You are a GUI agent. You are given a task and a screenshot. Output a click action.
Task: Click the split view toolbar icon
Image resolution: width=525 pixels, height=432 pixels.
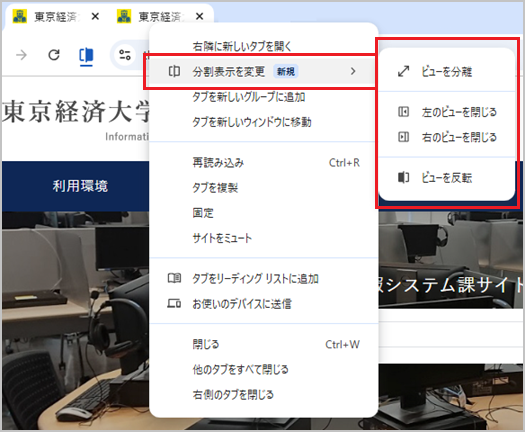[x=86, y=55]
